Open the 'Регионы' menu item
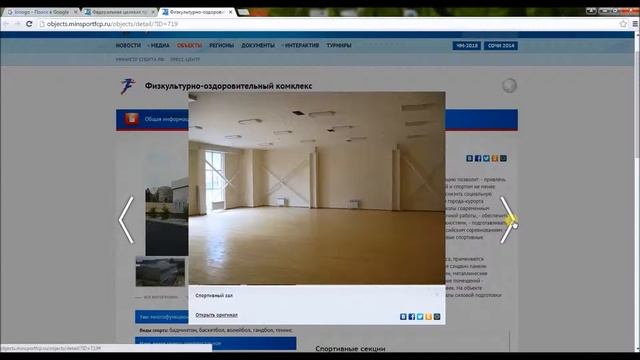 pyautogui.click(x=221, y=45)
